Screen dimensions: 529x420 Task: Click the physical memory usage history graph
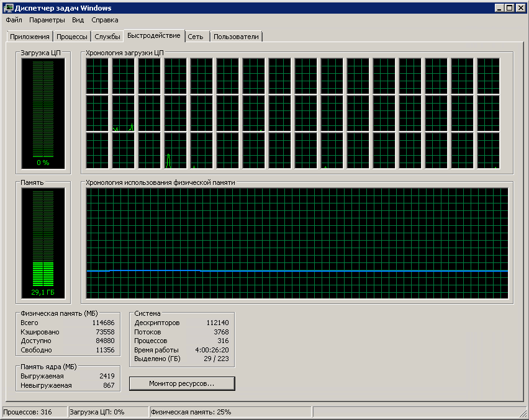[297, 243]
